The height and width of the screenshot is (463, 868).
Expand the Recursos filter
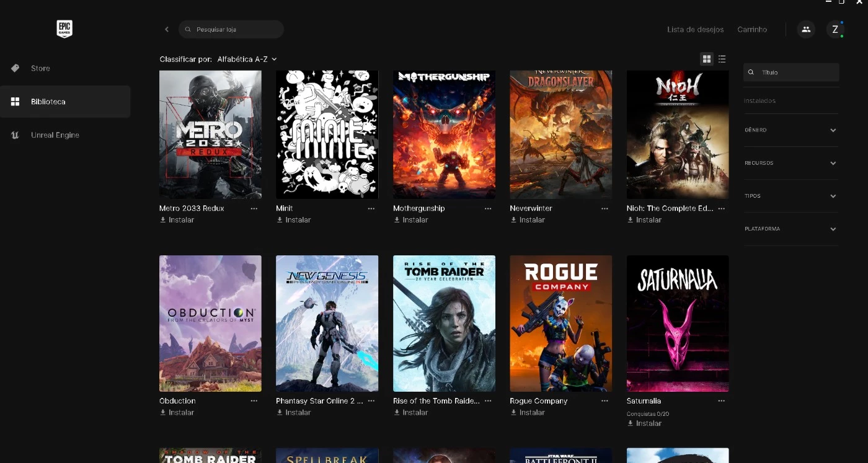(791, 163)
